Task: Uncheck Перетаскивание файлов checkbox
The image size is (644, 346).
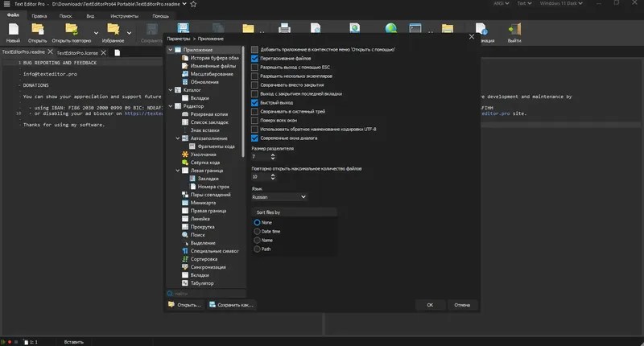Action: (x=254, y=58)
